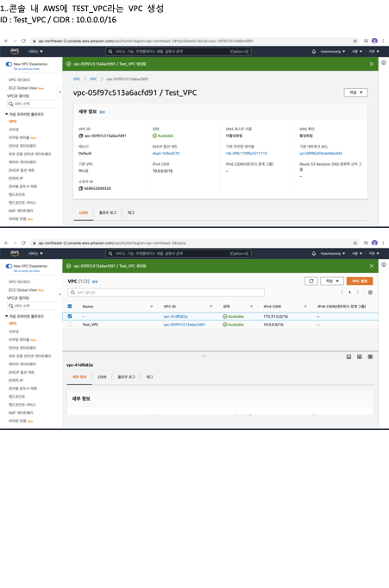Copy the VPC ID vpc-05f97c513a6acfd91 via copy icon

(80, 136)
